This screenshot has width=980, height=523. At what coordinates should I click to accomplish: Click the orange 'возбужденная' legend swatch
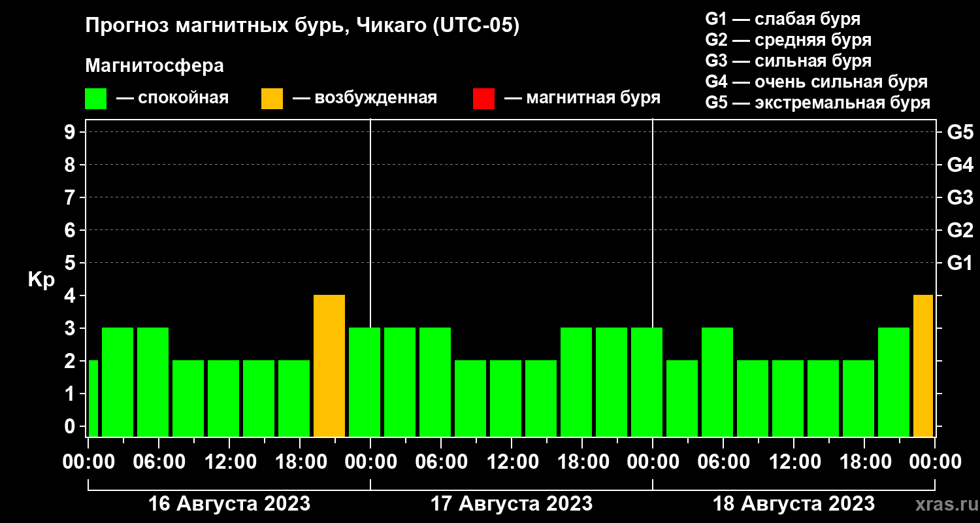(272, 99)
